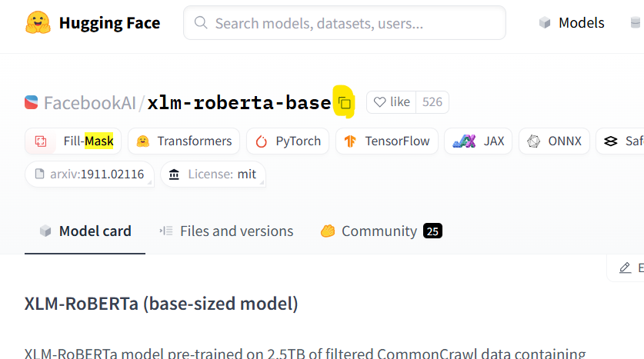Screen dimensions: 644x359
Task: Open the arxiv:1911.02116 paper tag
Action: [x=89, y=175]
